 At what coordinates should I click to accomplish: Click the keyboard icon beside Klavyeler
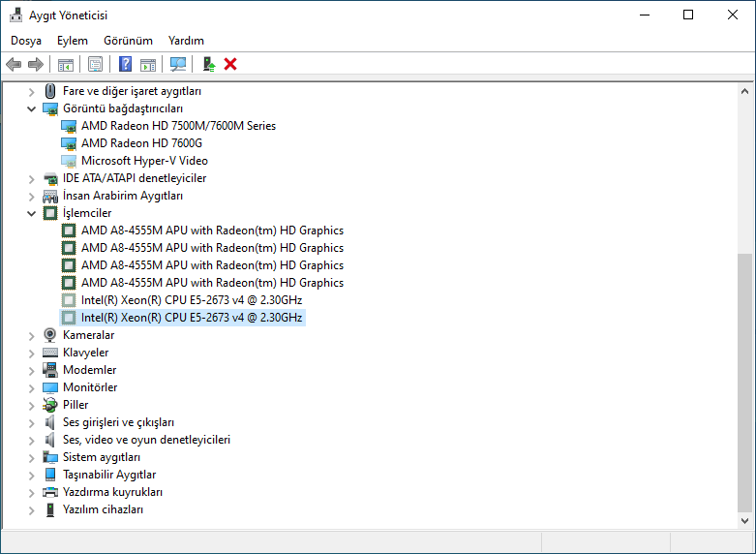pyautogui.click(x=50, y=353)
